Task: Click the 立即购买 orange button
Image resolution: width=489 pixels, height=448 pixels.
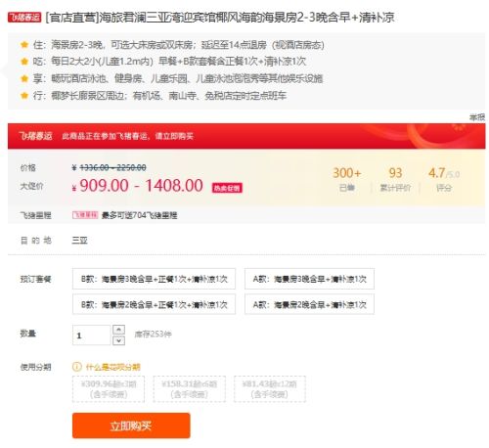Action: [x=131, y=426]
